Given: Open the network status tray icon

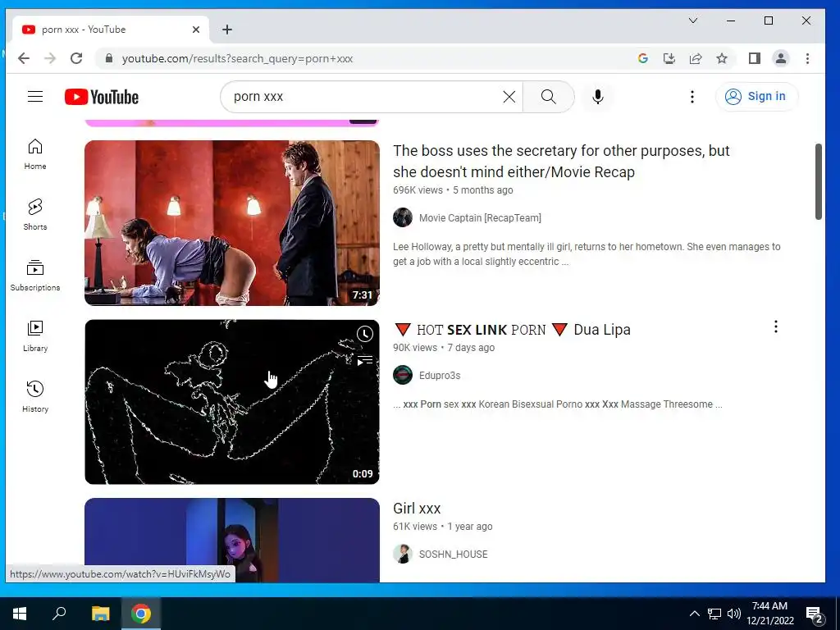Looking at the screenshot, I should click(714, 614).
